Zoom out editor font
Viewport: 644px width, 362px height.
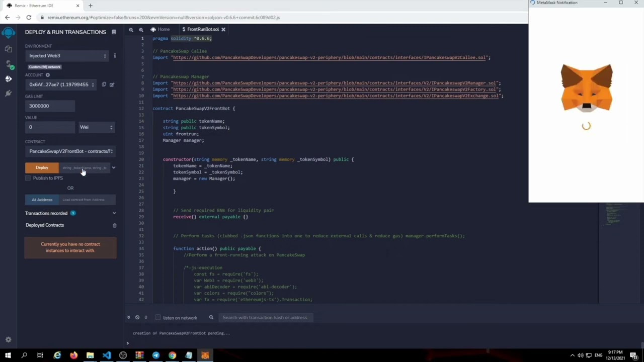point(131,30)
